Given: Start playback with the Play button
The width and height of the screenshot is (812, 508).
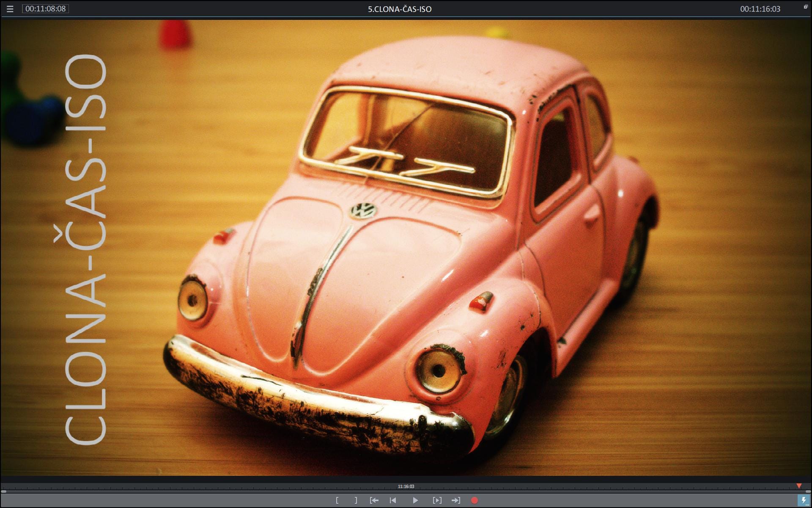Looking at the screenshot, I should click(415, 500).
